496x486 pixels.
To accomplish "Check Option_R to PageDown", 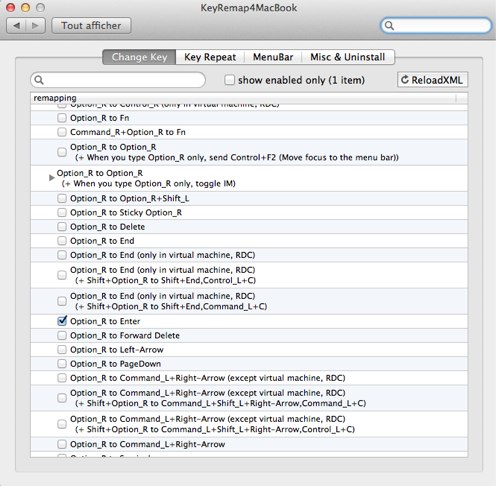I will pos(62,364).
